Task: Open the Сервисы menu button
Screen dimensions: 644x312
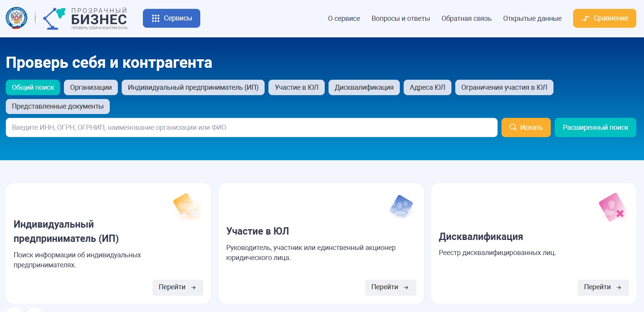Action: 171,18
